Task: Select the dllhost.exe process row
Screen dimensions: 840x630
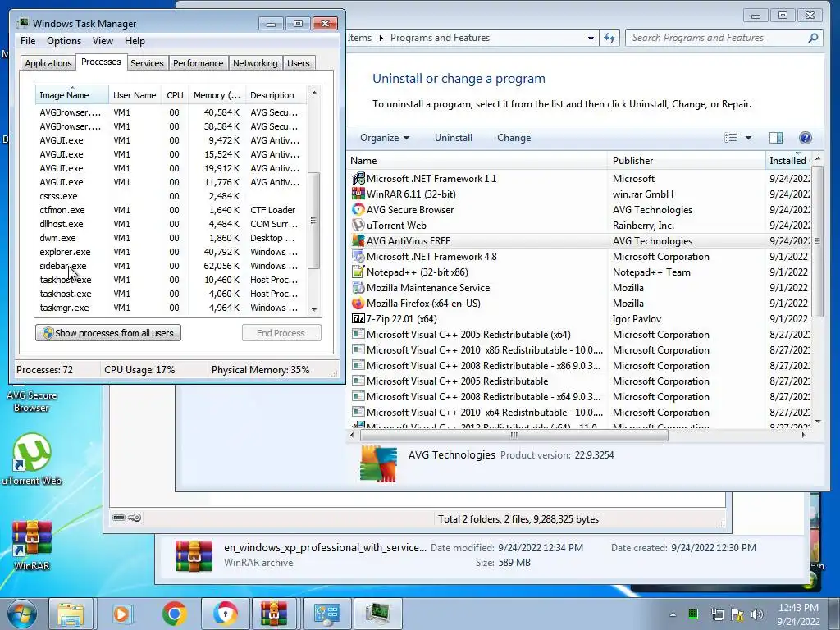Action: [x=171, y=224]
